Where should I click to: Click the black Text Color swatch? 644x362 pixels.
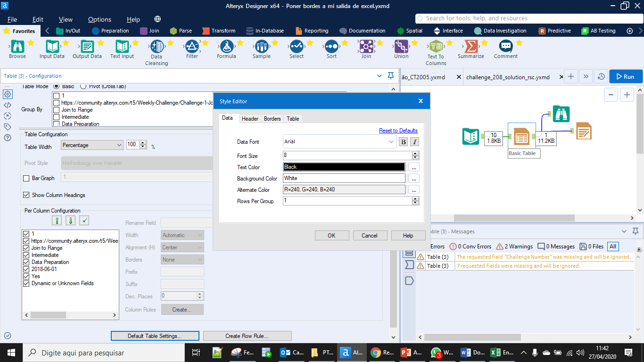click(x=344, y=167)
